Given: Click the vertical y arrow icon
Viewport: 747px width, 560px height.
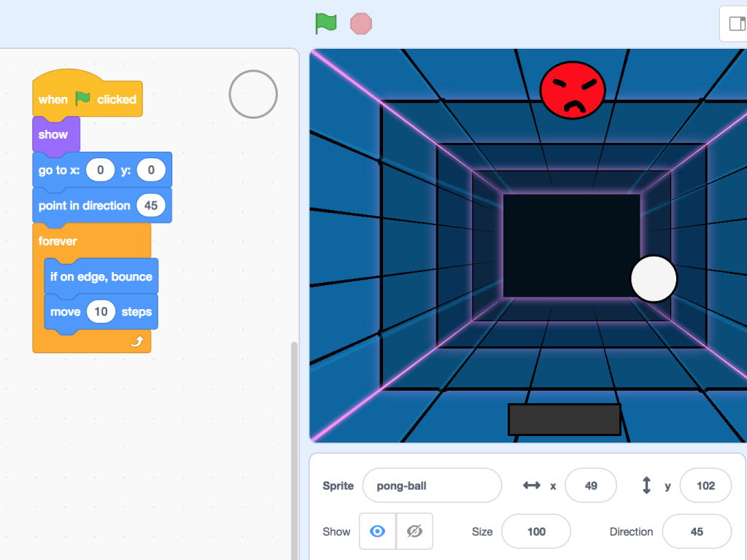Looking at the screenshot, I should point(646,485).
